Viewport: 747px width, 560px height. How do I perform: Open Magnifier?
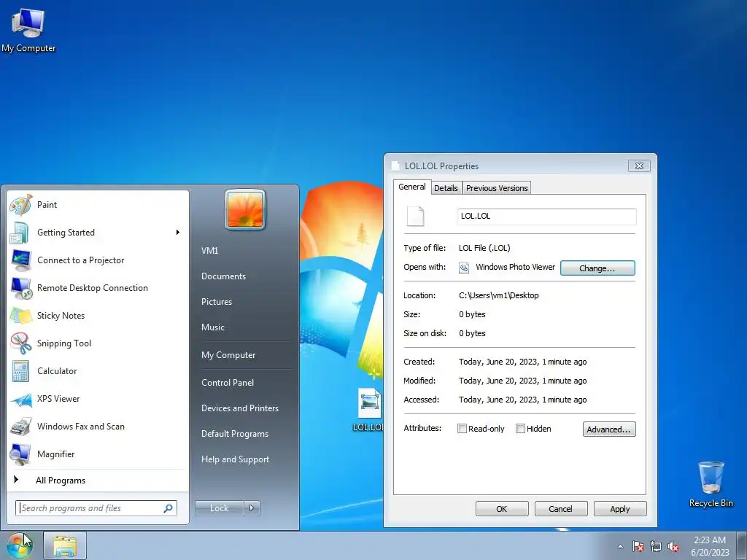[98, 454]
